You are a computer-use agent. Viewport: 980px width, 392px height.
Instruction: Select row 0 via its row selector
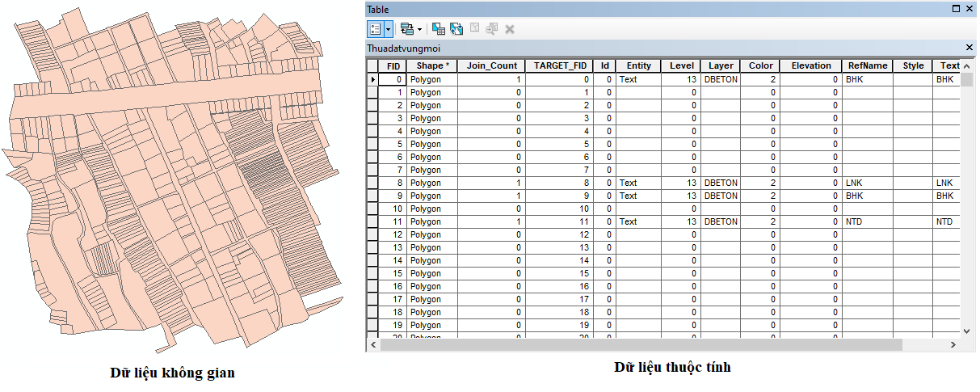pos(373,79)
